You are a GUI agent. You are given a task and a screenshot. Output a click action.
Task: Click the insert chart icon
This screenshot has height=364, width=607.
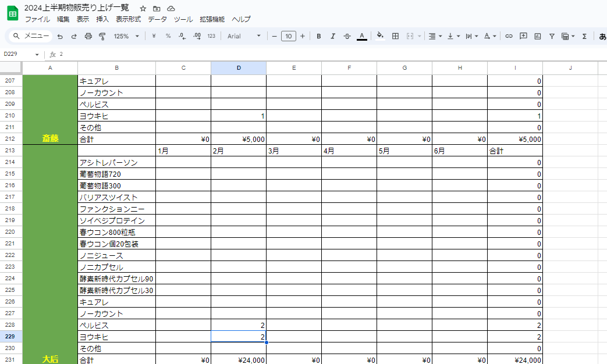coord(538,36)
